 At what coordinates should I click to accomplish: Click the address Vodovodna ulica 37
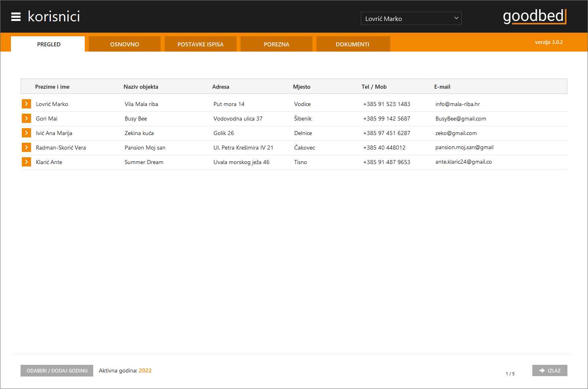pyautogui.click(x=238, y=119)
